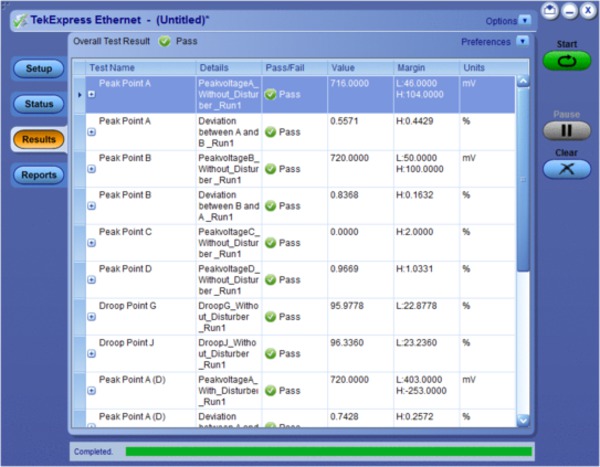Expand the Droop Point G row
Screen dimensions: 600x467
click(x=92, y=317)
